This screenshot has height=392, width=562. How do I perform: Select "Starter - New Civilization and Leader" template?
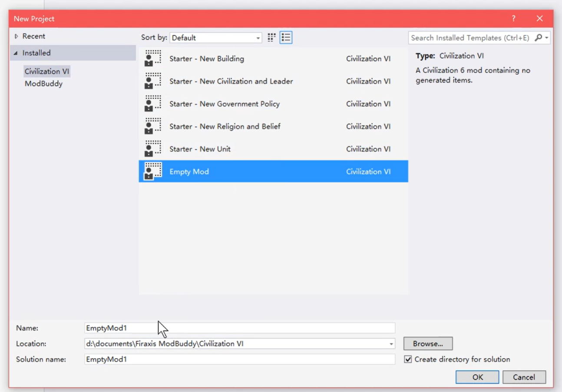tap(273, 81)
